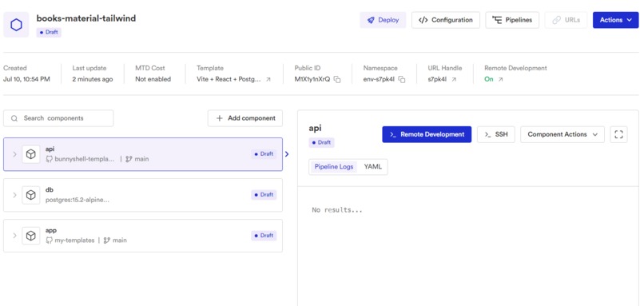The image size is (644, 306).
Task: Copy the Namespace env-s7pk4l
Action: (x=402, y=80)
